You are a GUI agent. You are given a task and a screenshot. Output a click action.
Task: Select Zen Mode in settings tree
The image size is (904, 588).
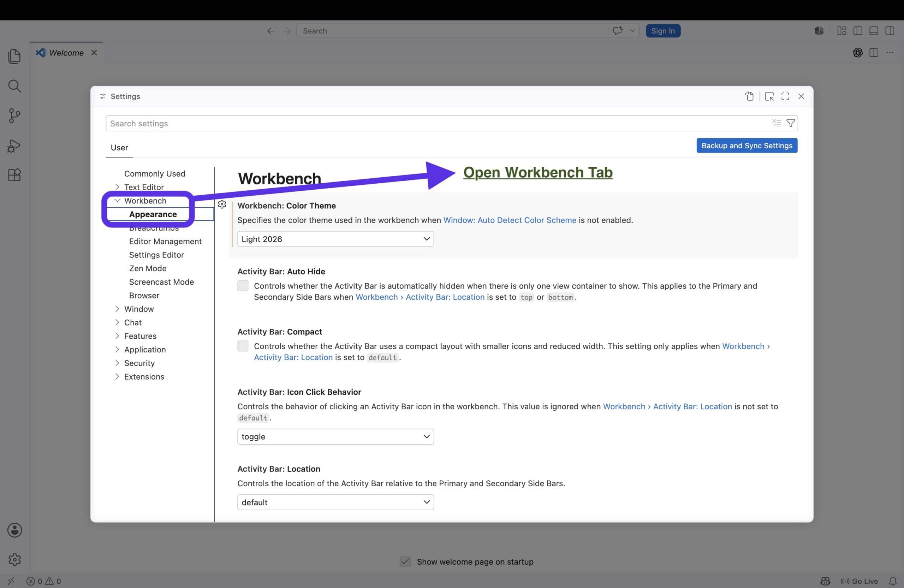[x=148, y=268]
